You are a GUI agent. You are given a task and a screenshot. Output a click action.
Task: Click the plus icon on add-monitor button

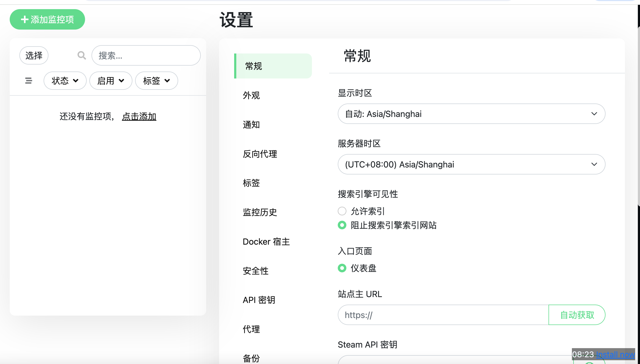(24, 19)
